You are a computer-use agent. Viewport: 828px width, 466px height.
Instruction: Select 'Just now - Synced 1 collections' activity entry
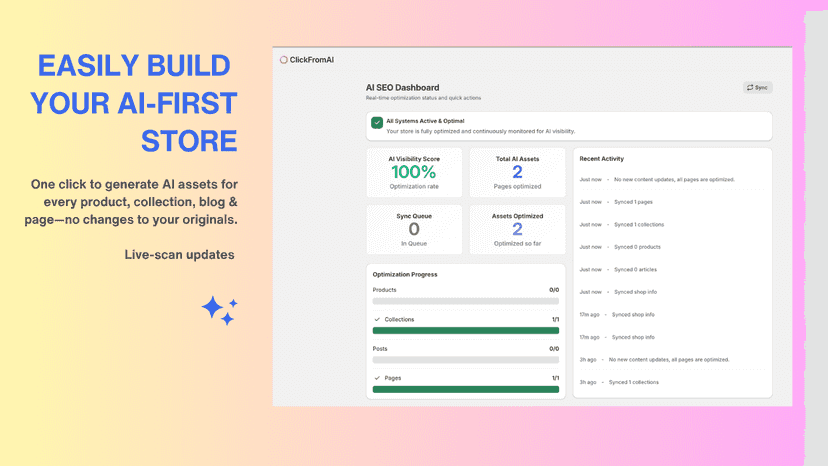click(x=622, y=225)
